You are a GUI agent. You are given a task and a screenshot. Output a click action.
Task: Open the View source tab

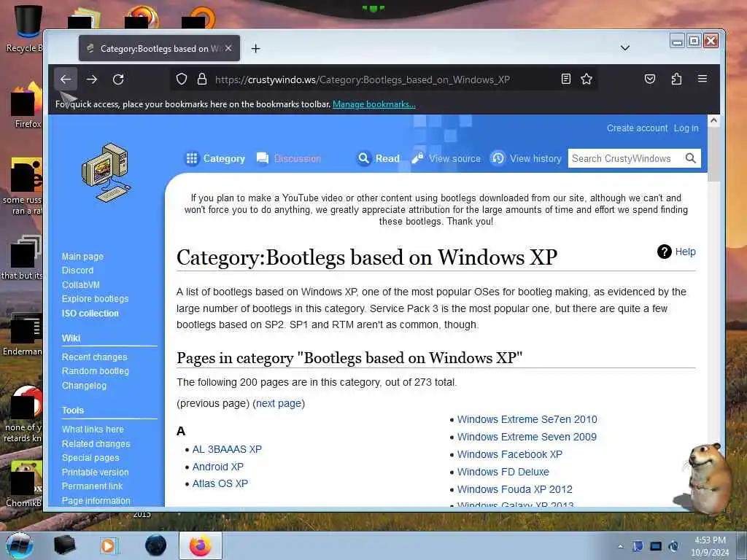(x=446, y=158)
